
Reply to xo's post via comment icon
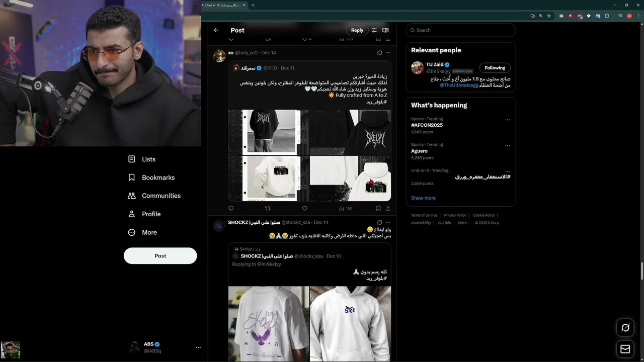click(231, 208)
